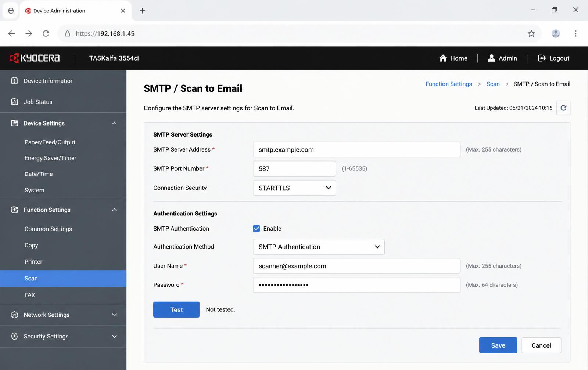
Task: Follow the Scan breadcrumb link
Action: 493,84
